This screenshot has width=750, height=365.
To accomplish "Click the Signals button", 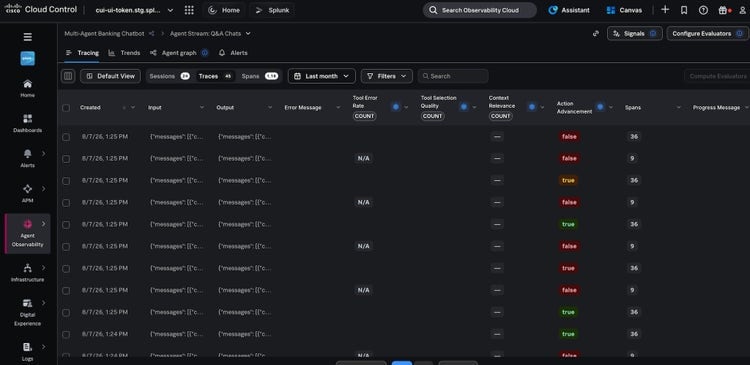I will 635,33.
